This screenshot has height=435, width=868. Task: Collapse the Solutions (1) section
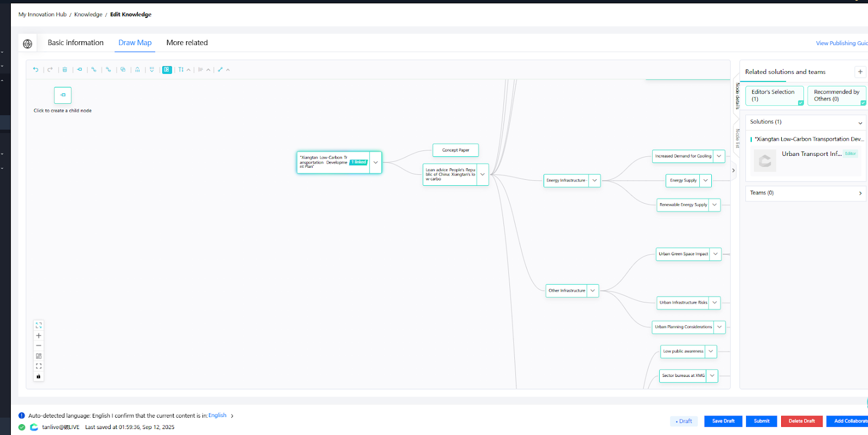pyautogui.click(x=860, y=122)
